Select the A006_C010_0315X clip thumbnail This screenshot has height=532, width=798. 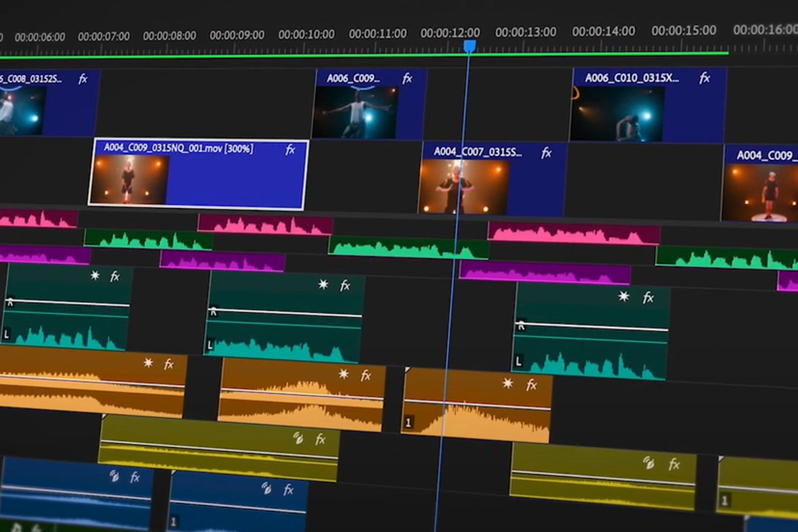point(617,114)
